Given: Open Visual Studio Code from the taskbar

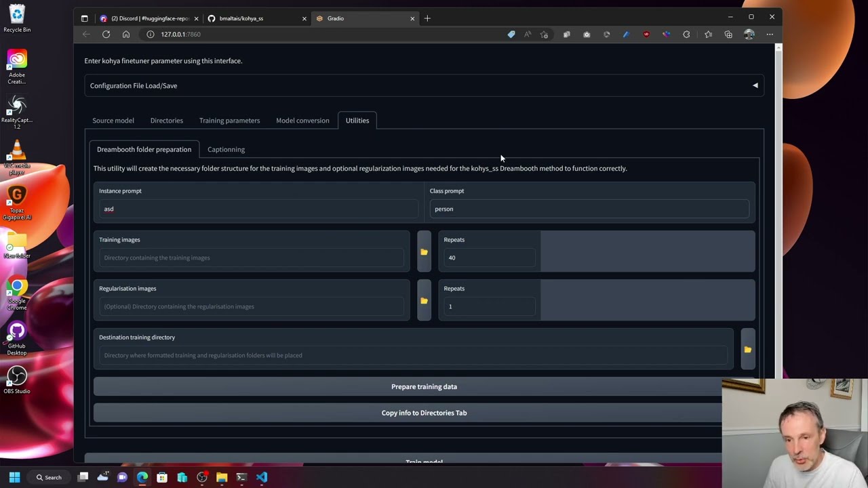Looking at the screenshot, I should [x=262, y=477].
